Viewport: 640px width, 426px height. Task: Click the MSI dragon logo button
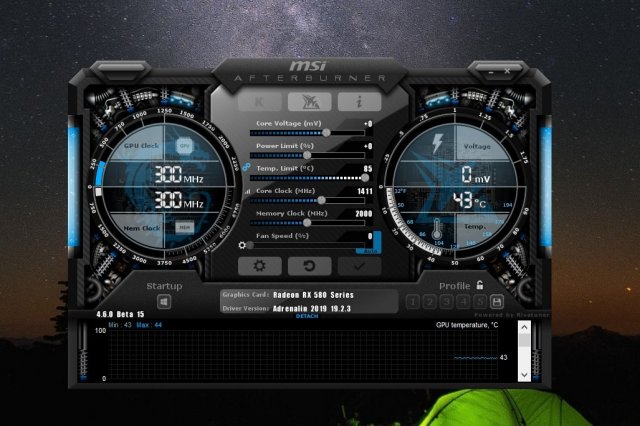click(309, 102)
